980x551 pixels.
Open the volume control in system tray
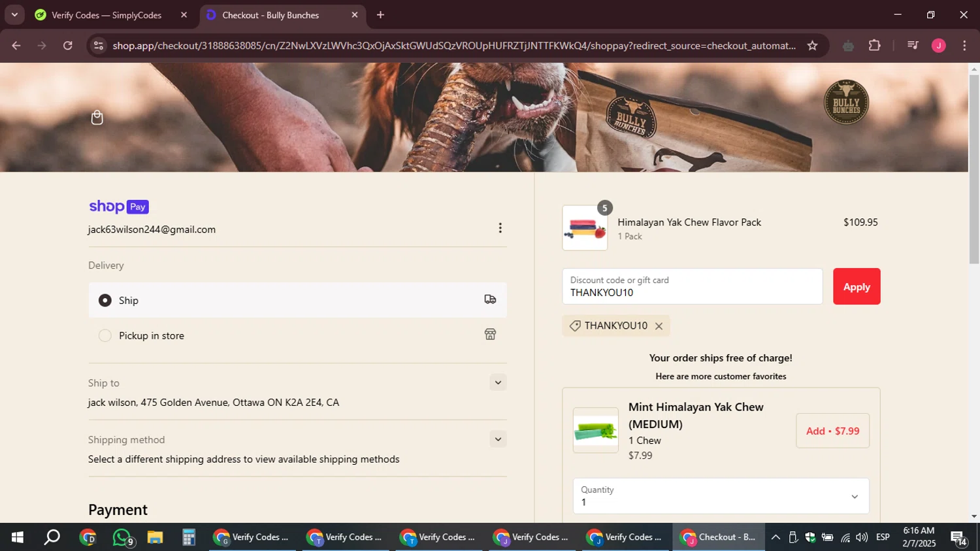coord(862,537)
